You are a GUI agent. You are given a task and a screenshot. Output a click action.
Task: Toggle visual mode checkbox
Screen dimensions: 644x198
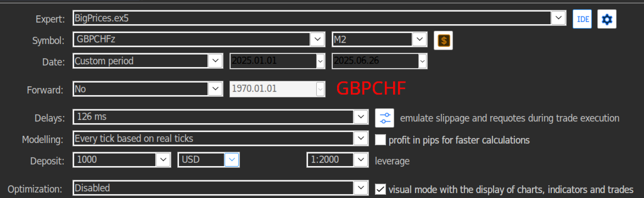tap(381, 189)
